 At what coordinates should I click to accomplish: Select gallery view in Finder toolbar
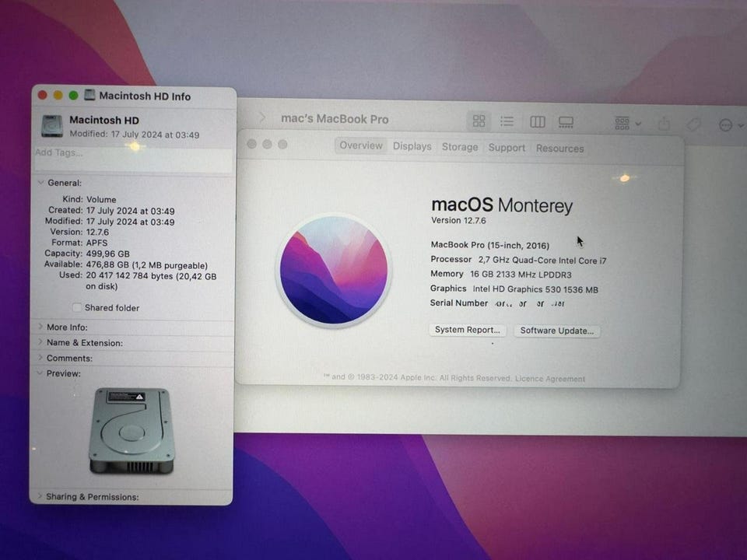pyautogui.click(x=566, y=122)
